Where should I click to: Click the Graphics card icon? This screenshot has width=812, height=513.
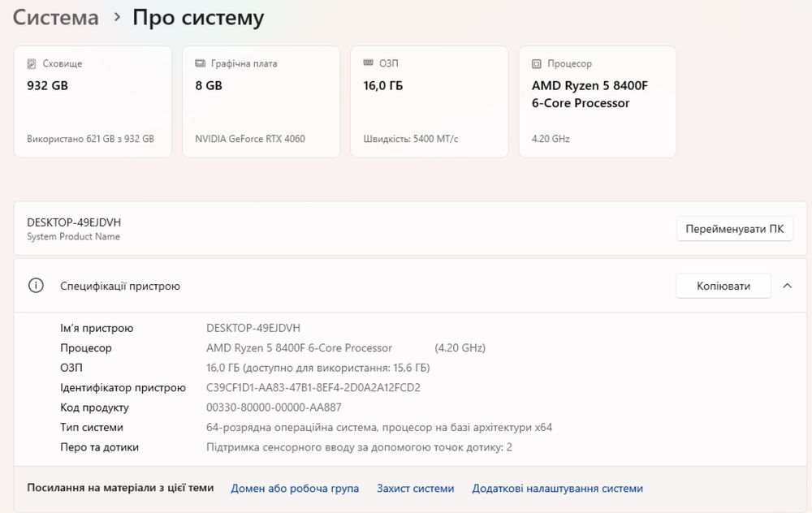tap(200, 63)
